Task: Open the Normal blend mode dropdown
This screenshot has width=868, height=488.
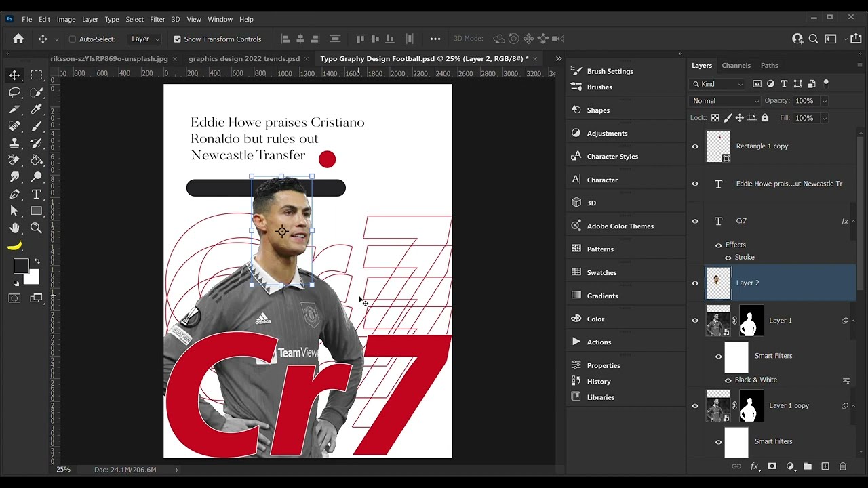Action: (725, 101)
